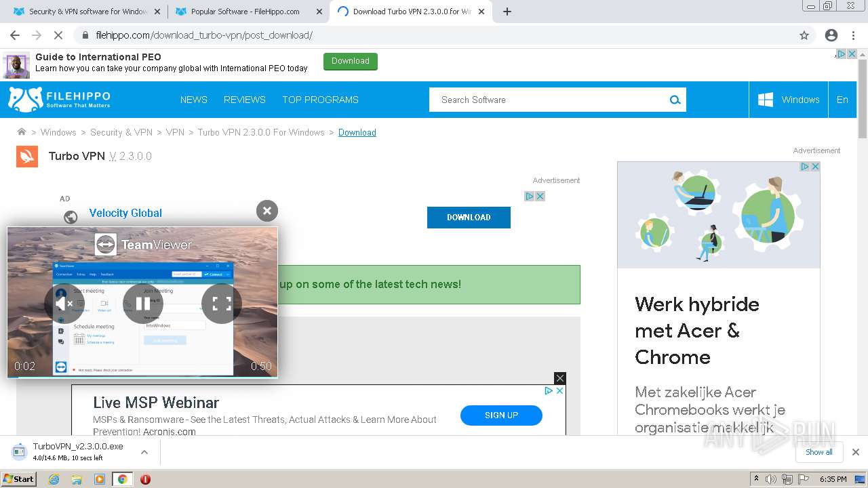Close the floating video with the round X
Screen dimensions: 868x488
(267, 211)
